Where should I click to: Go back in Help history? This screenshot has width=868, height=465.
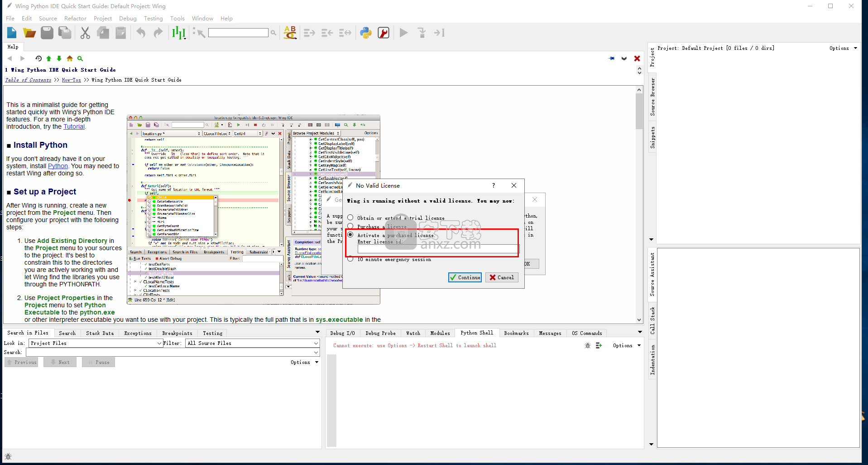click(x=10, y=58)
